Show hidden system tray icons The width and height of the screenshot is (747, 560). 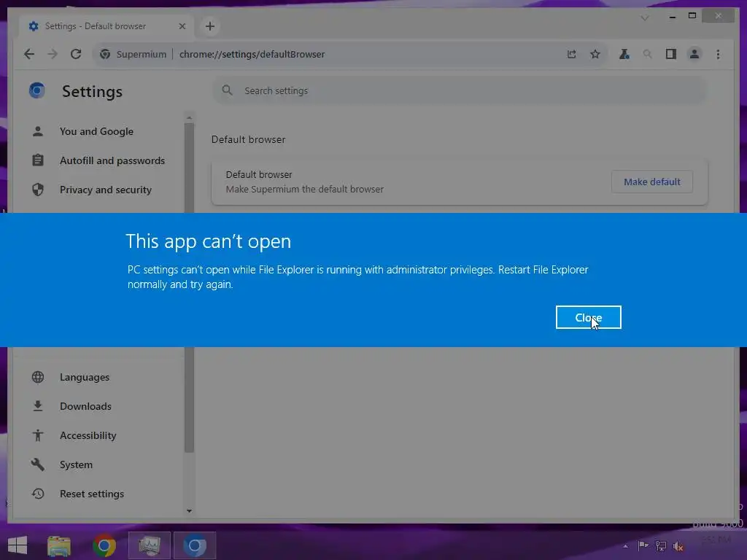pyautogui.click(x=625, y=546)
